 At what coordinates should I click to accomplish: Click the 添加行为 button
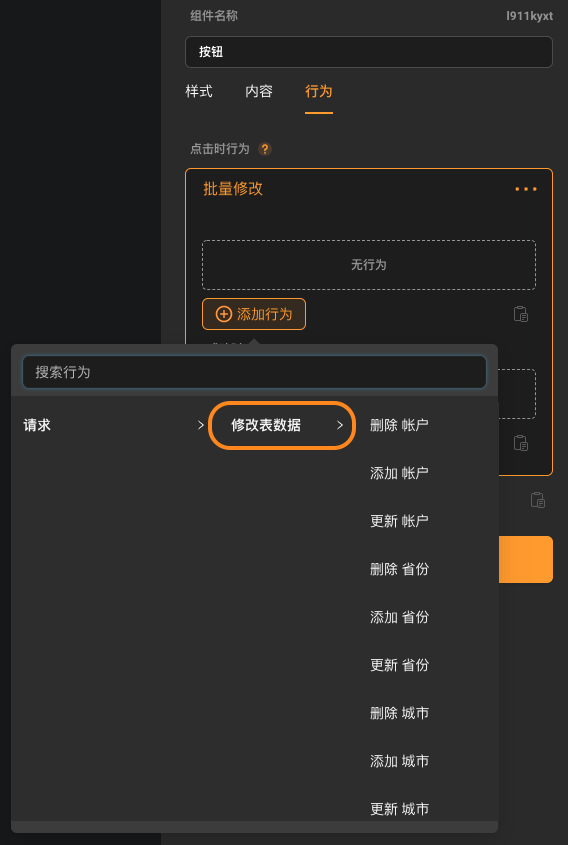[254, 314]
